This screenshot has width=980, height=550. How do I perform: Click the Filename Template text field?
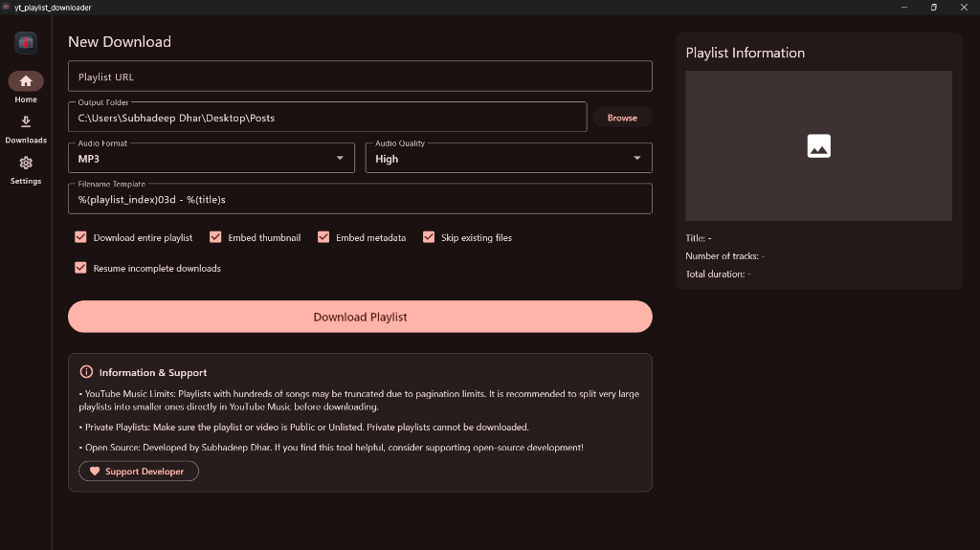360,199
